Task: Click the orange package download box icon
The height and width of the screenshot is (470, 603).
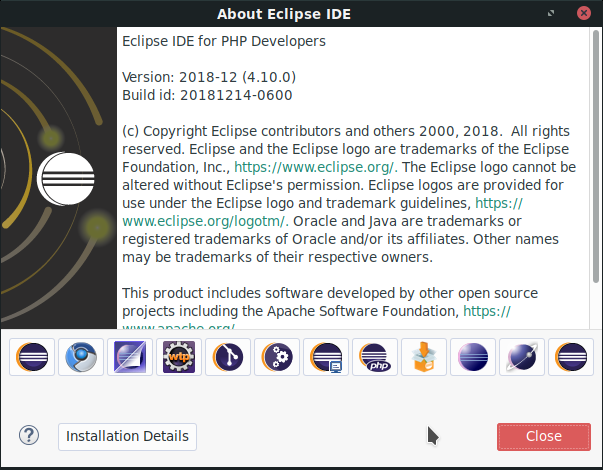Action: click(x=424, y=357)
